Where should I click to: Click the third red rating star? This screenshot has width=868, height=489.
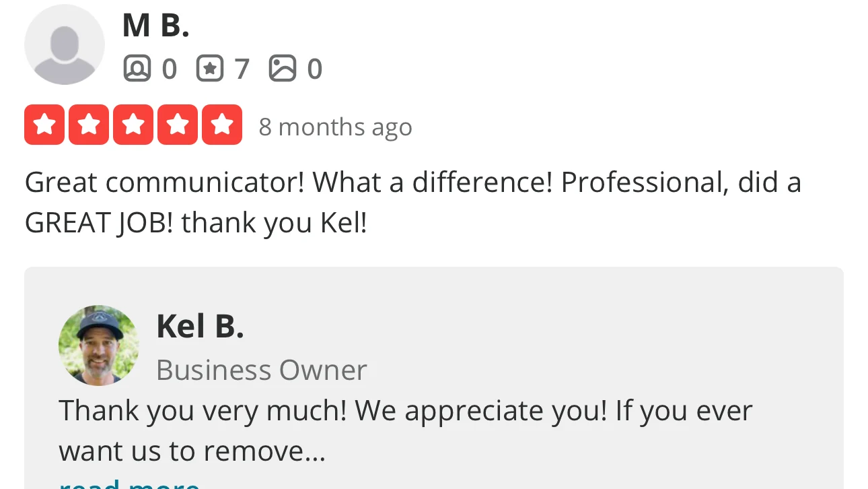133,125
